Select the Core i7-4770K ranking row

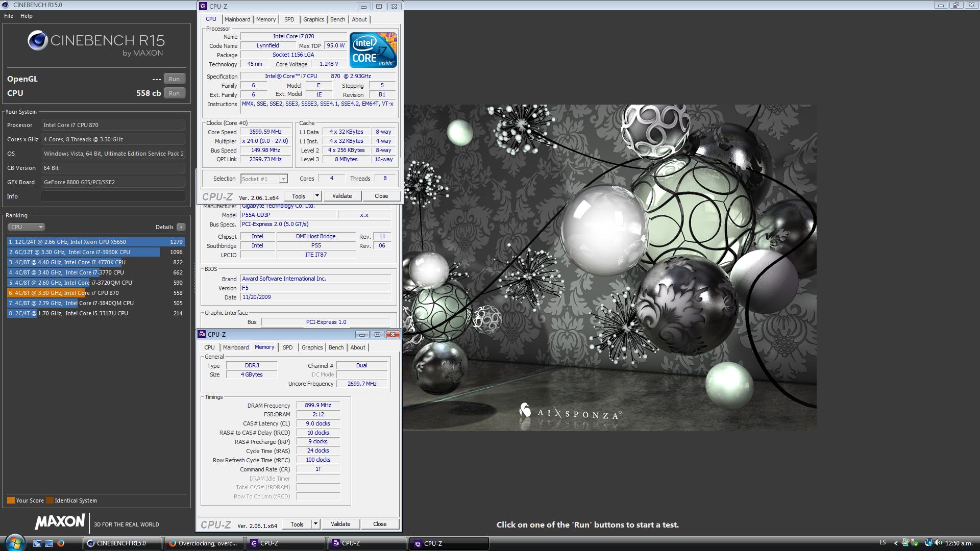(96, 262)
